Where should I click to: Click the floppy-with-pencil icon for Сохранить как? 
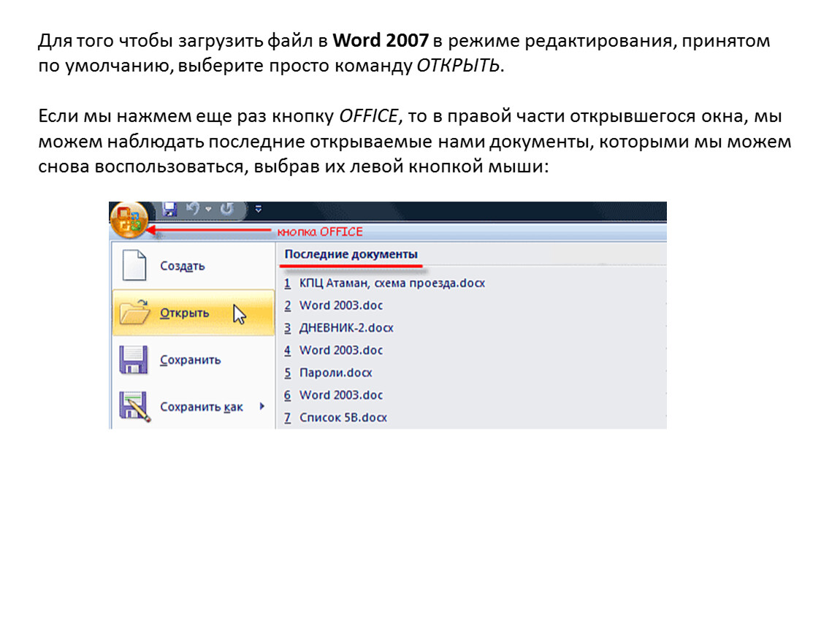pyautogui.click(x=134, y=407)
